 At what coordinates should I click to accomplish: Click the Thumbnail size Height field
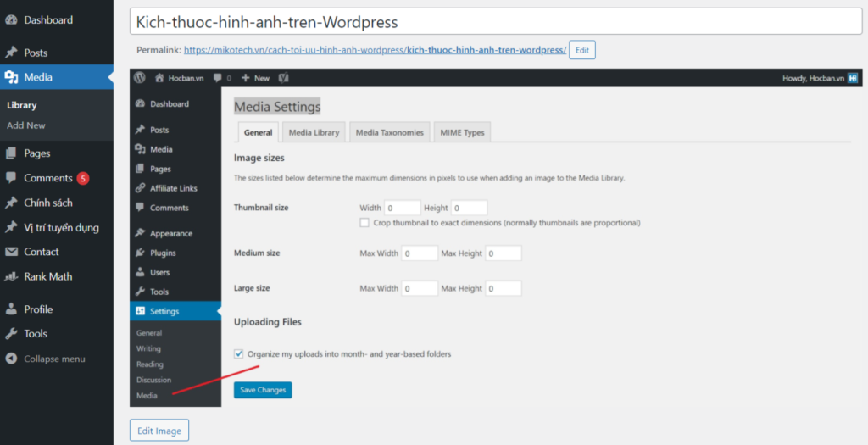[470, 209]
